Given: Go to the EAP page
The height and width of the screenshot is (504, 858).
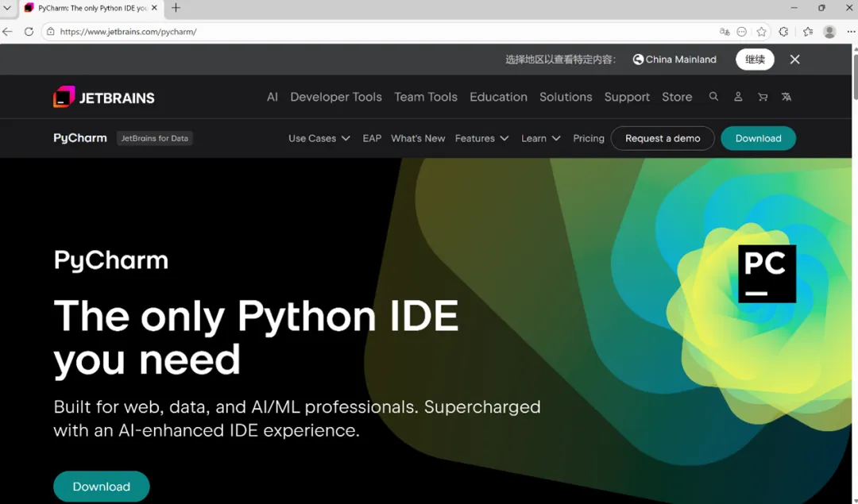Looking at the screenshot, I should tap(372, 138).
